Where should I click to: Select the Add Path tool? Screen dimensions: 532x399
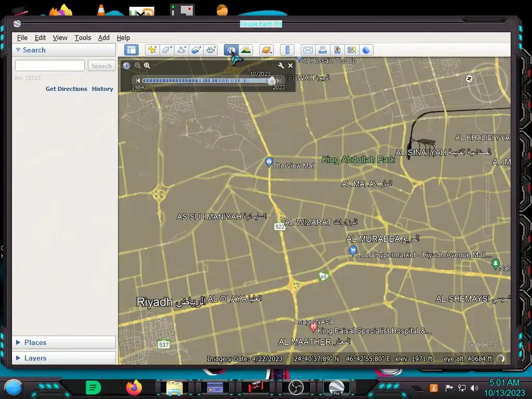click(x=181, y=50)
